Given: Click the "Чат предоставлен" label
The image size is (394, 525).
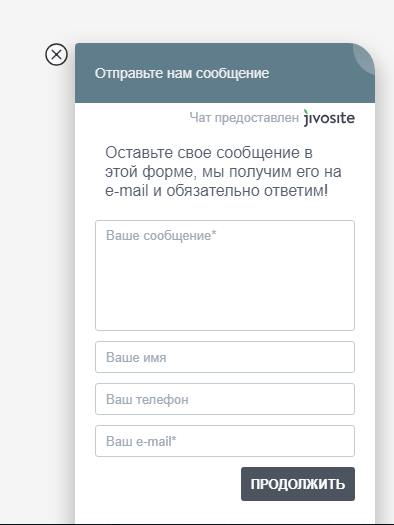Looking at the screenshot, I should (x=244, y=118).
